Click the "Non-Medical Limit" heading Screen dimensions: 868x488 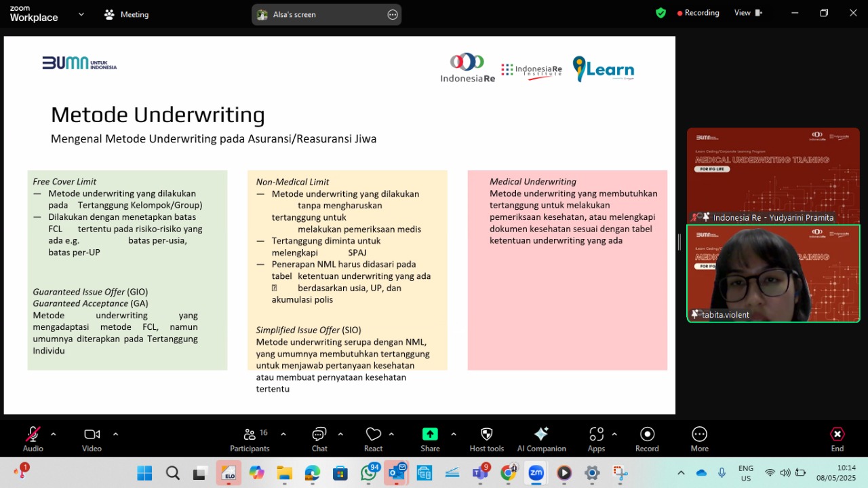pyautogui.click(x=292, y=182)
